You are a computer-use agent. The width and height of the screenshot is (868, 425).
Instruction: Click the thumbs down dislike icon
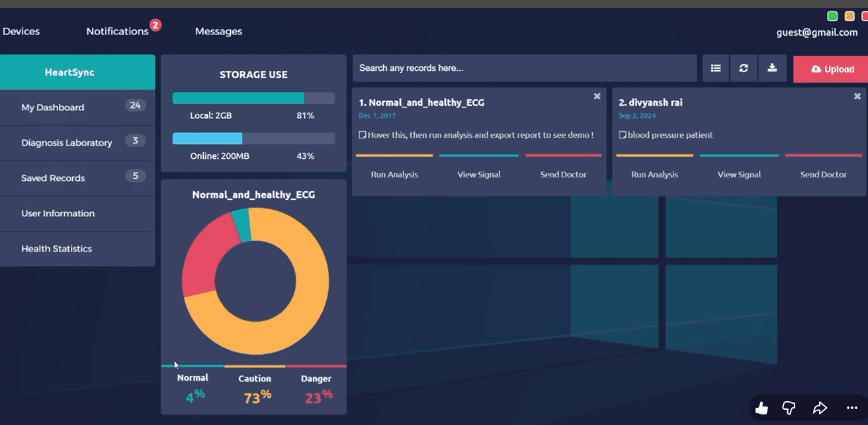coord(789,408)
